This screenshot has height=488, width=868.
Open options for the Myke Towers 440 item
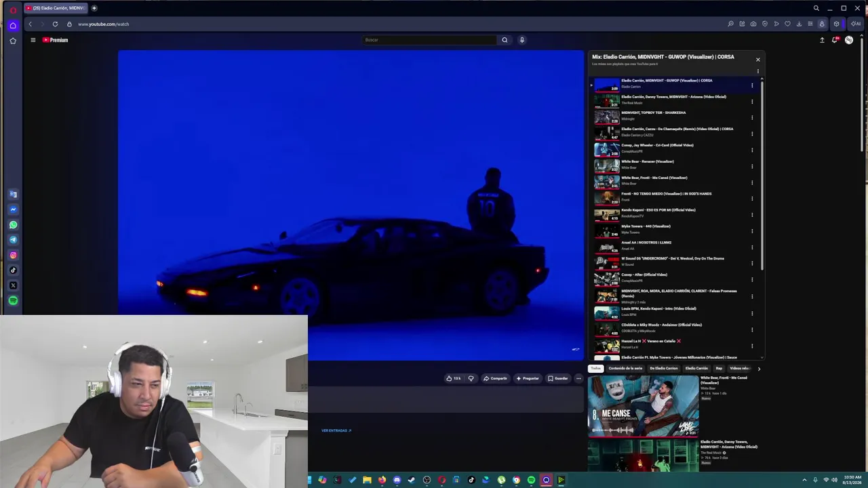point(752,231)
